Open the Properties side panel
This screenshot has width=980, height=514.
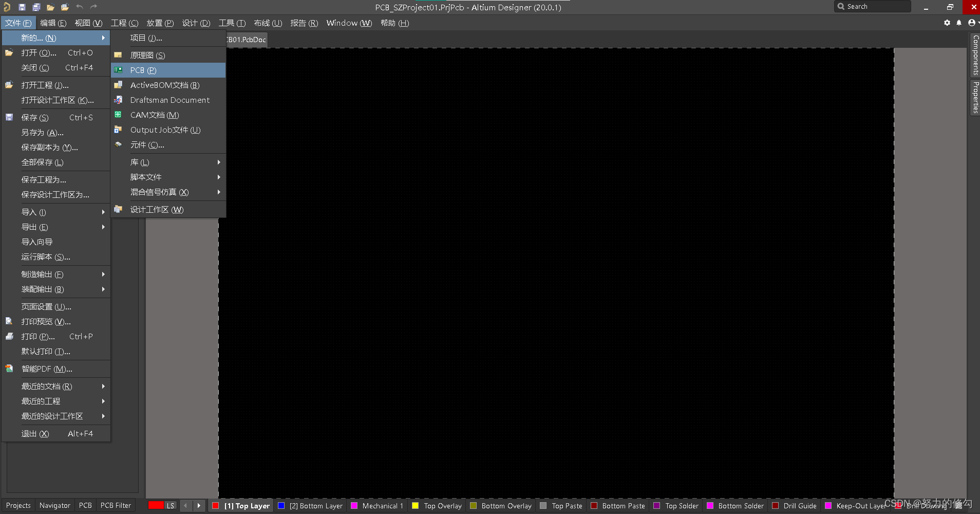tap(975, 98)
